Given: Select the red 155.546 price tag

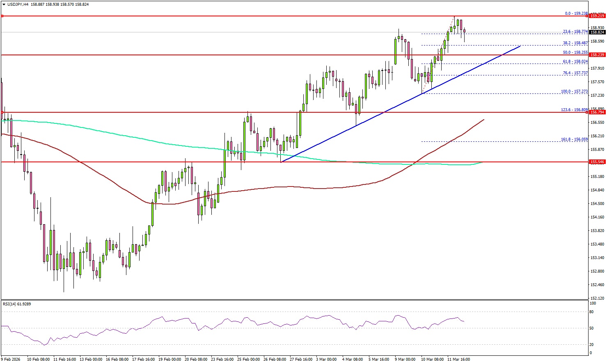Looking at the screenshot, I should point(597,162).
